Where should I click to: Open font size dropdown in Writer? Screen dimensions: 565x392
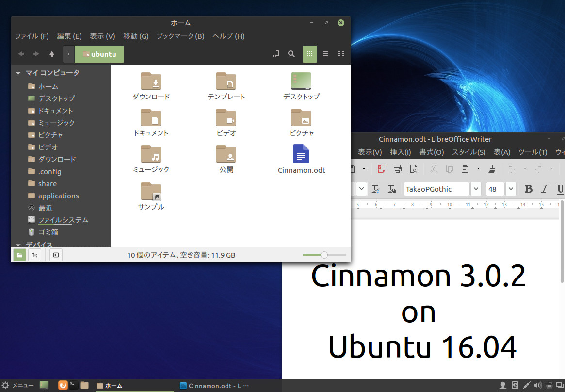(511, 189)
